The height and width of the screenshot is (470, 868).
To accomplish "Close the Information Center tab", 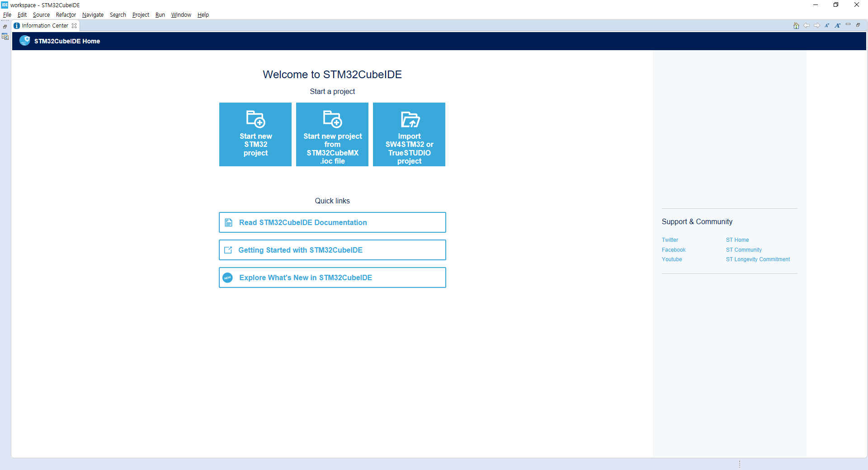I will click(x=74, y=26).
